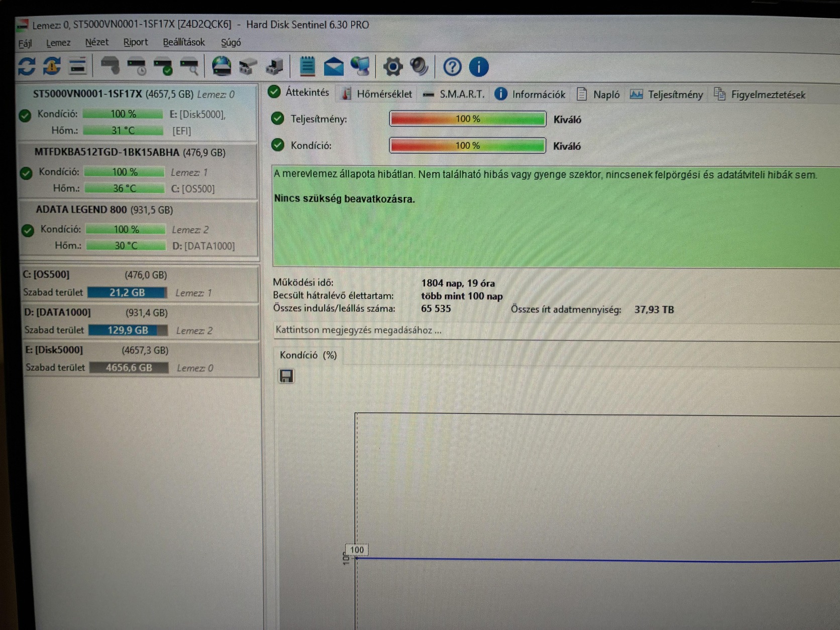Click the disk with magnifier toolbar icon

189,66
